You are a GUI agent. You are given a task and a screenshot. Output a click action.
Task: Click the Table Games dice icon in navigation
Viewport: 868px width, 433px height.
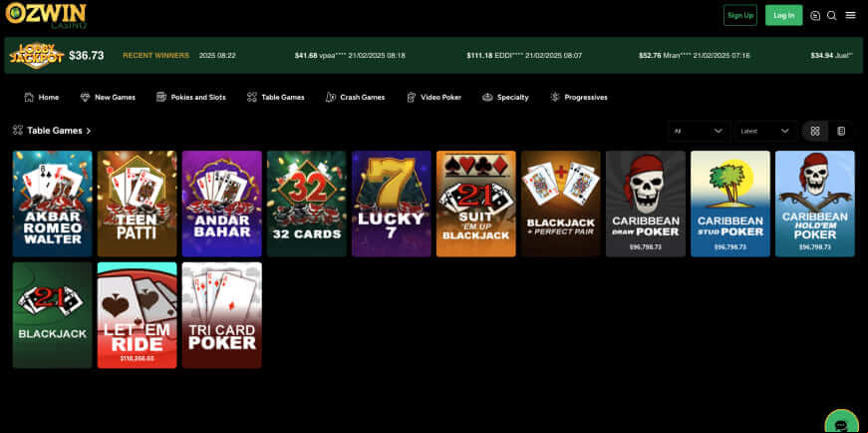click(x=252, y=97)
